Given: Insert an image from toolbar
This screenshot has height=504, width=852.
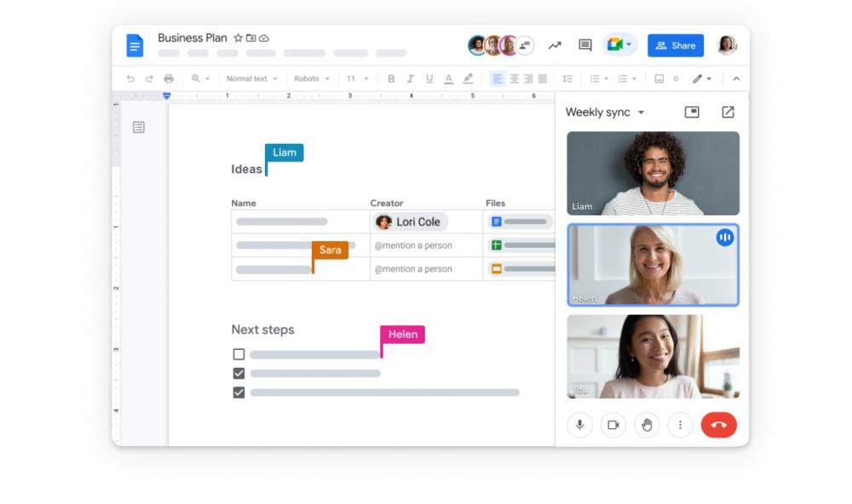Looking at the screenshot, I should coord(659,78).
